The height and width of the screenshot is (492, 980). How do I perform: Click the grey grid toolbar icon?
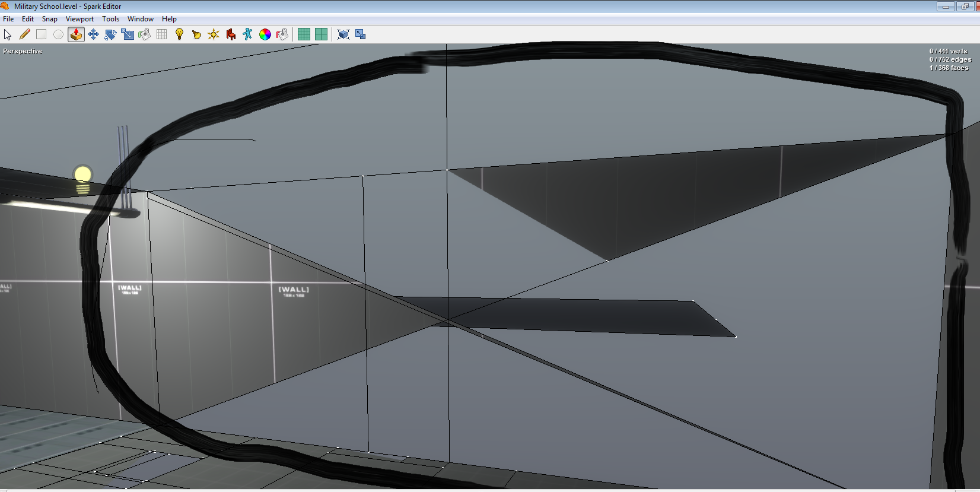(161, 34)
